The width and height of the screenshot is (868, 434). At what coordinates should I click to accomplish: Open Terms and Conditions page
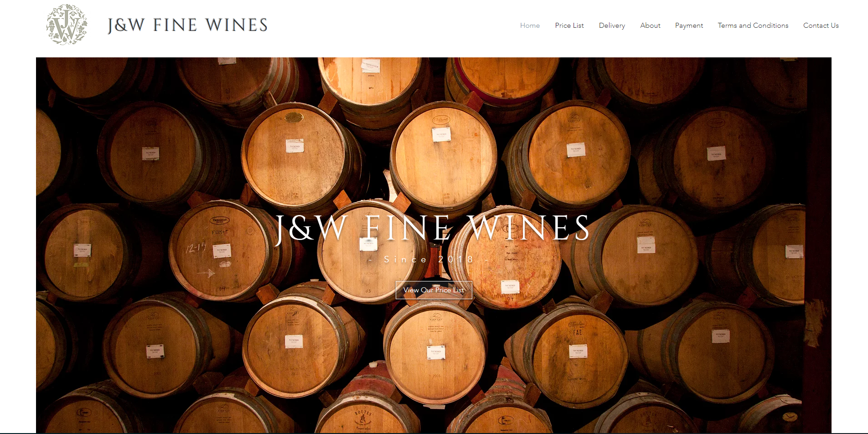click(753, 26)
